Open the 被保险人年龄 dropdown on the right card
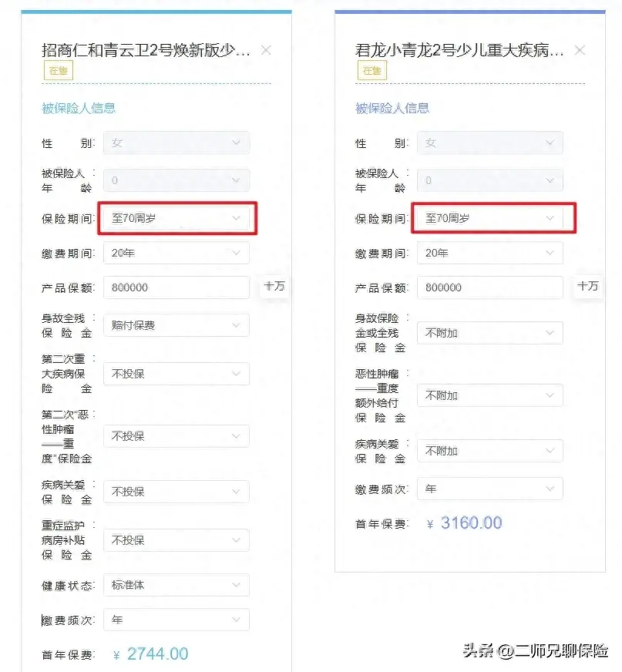The image size is (622, 672). pos(490,180)
